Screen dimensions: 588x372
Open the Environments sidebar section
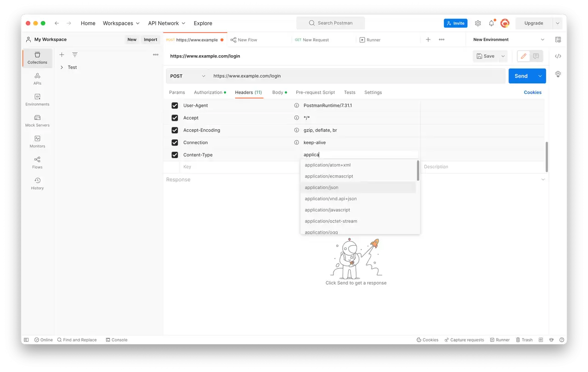click(37, 100)
